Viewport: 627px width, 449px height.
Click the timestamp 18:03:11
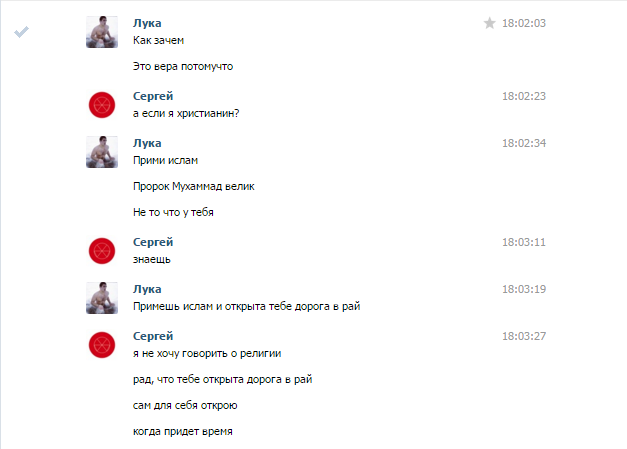[x=524, y=242]
